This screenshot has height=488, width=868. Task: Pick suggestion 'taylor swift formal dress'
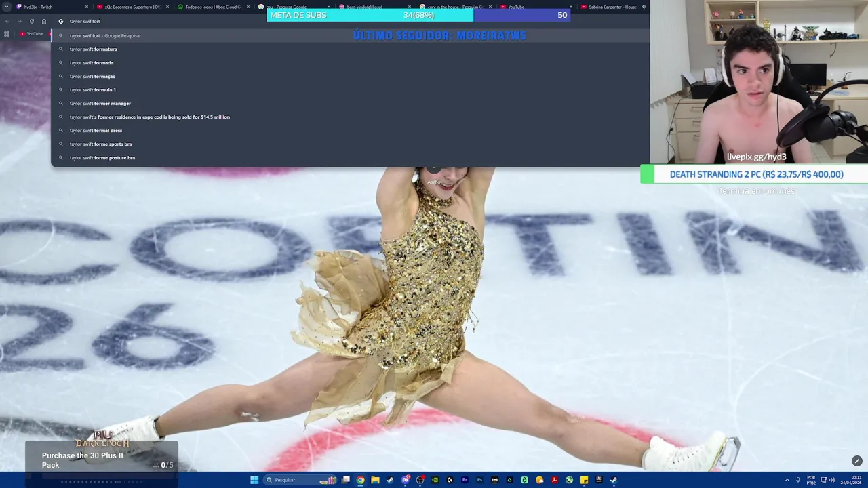pyautogui.click(x=350, y=130)
